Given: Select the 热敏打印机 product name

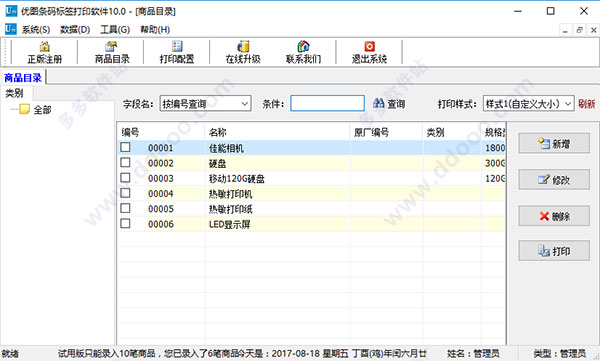Looking at the screenshot, I should [230, 194].
